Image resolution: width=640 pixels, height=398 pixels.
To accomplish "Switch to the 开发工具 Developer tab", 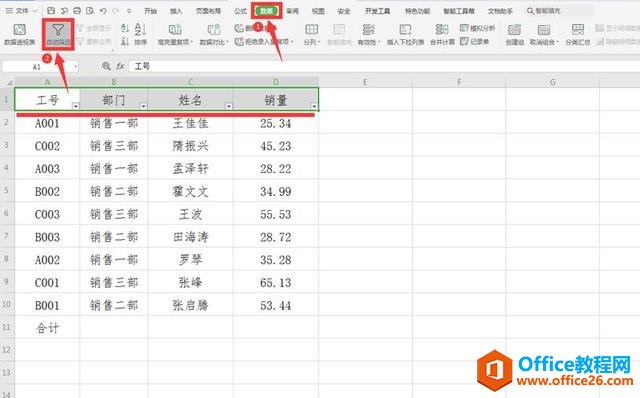I will [x=378, y=11].
